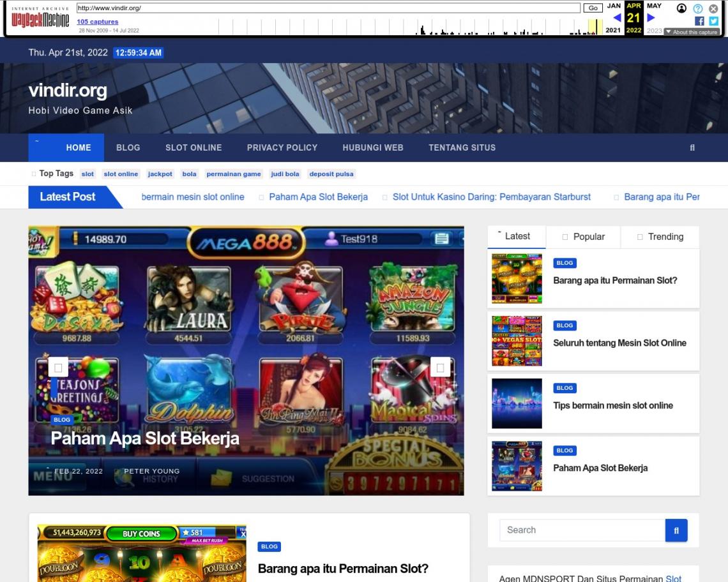Image resolution: width=728 pixels, height=582 pixels.
Task: Open TENTANG SITUS menu item
Action: [x=462, y=147]
